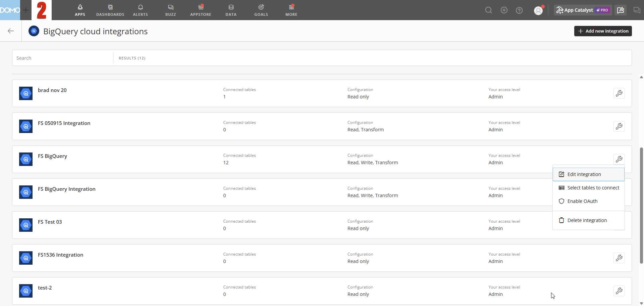This screenshot has width=644, height=306.
Task: Click the page scrollbar thumb
Action: coord(641,205)
